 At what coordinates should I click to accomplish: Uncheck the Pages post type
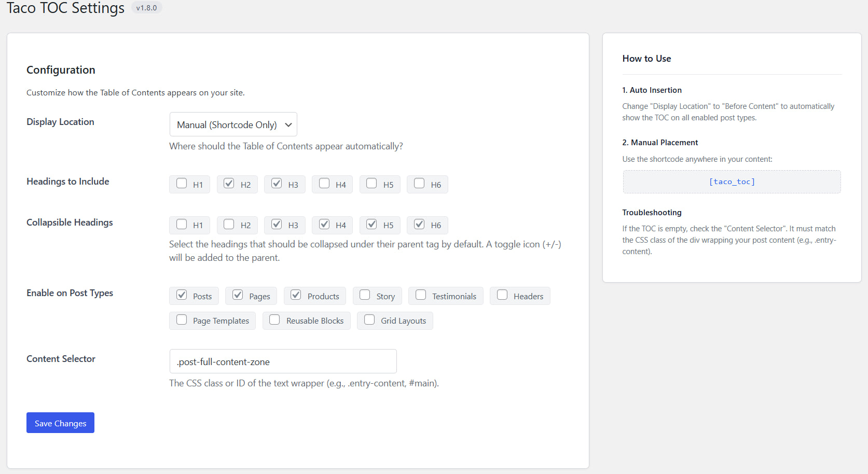click(238, 295)
